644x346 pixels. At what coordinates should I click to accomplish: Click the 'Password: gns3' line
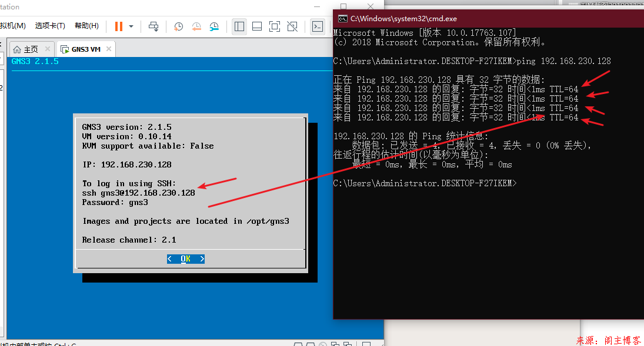tap(115, 202)
